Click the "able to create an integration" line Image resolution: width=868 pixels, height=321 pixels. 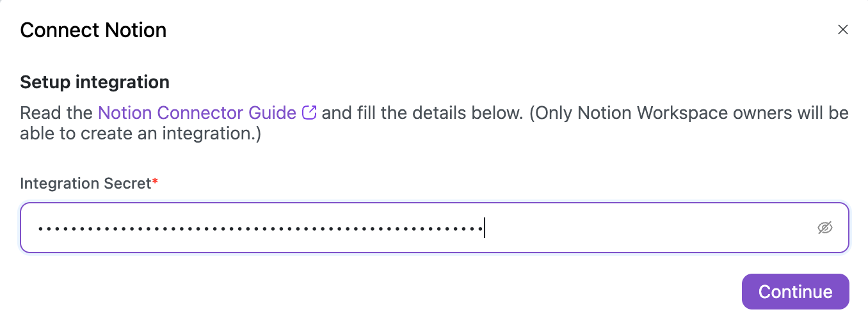[141, 134]
